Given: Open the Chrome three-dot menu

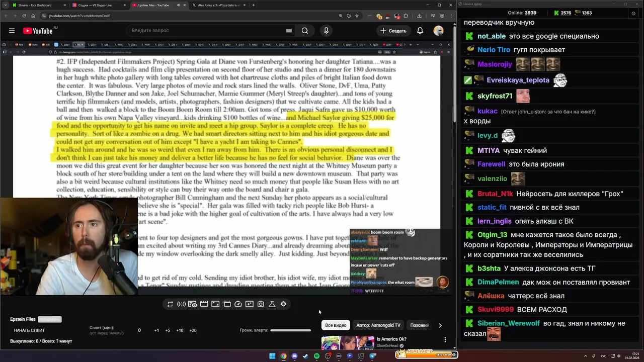Looking at the screenshot, I should point(451,16).
